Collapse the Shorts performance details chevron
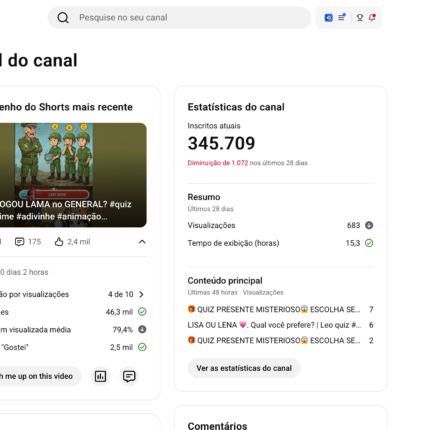This screenshot has height=430, width=430. (142, 242)
